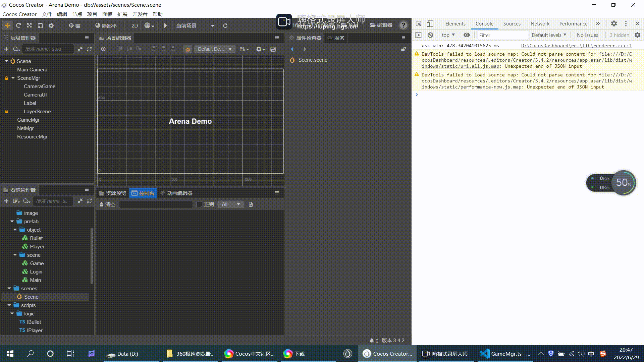Open the 开发者 menu

coord(140,14)
